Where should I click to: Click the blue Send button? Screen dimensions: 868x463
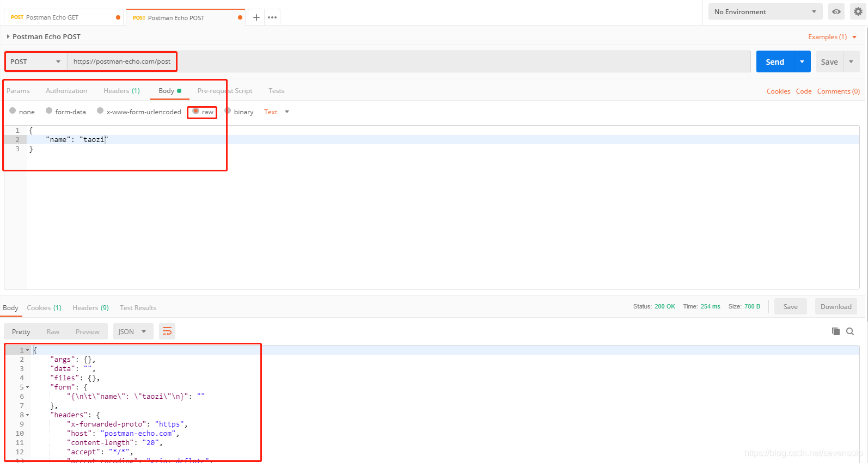[775, 61]
